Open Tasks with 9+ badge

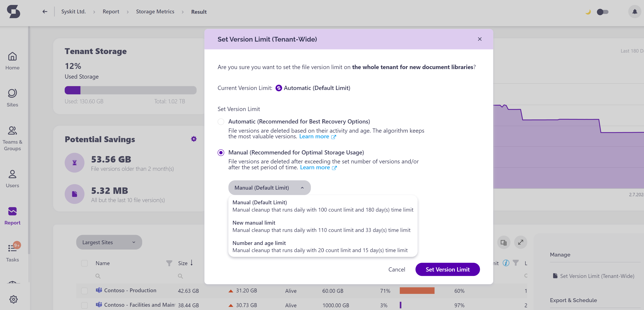pyautogui.click(x=12, y=252)
